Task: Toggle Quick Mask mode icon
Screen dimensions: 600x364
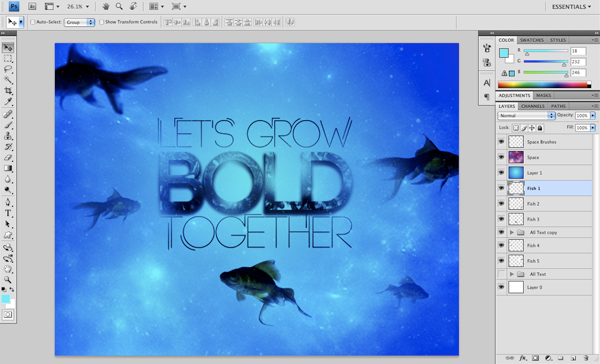Action: point(8,315)
